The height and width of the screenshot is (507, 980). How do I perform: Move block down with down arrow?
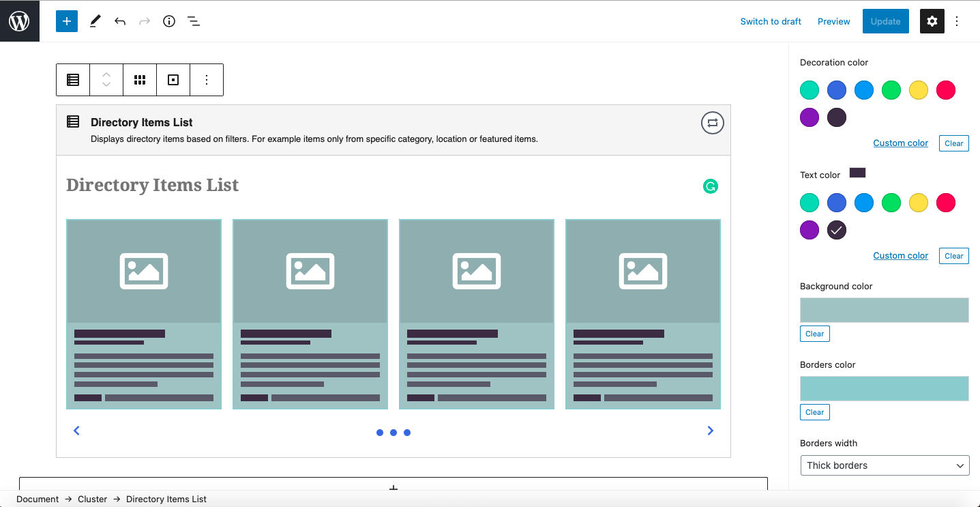[x=106, y=85]
